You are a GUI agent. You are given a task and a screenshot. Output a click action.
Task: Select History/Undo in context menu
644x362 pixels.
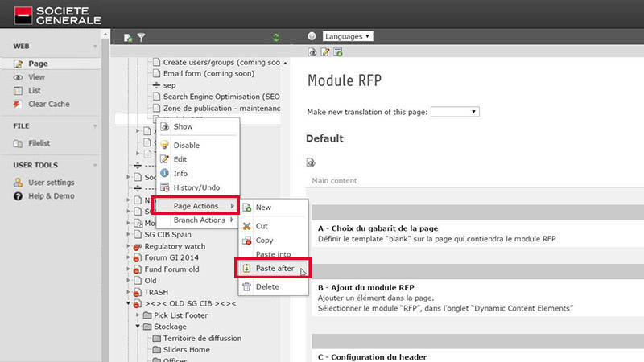tap(198, 187)
